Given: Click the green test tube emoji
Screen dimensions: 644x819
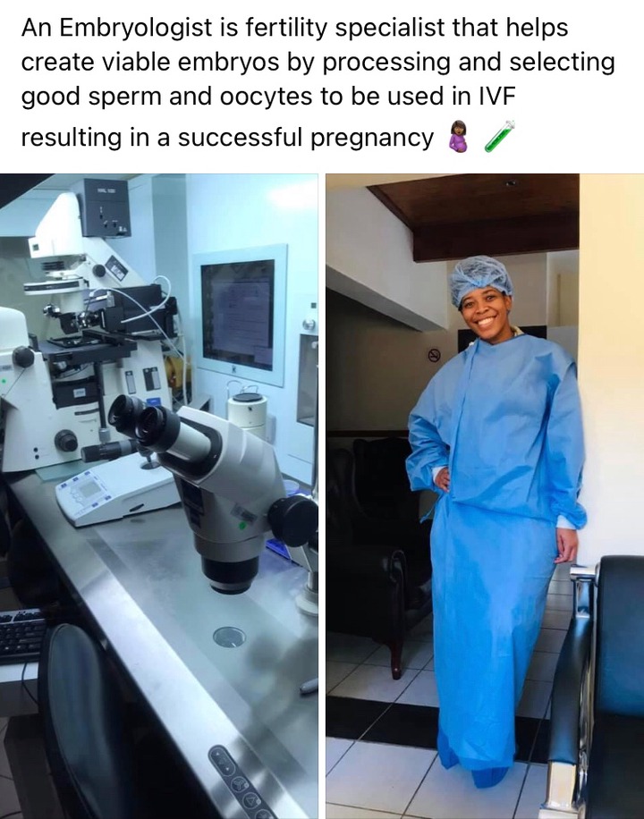Looking at the screenshot, I should click(x=500, y=137).
